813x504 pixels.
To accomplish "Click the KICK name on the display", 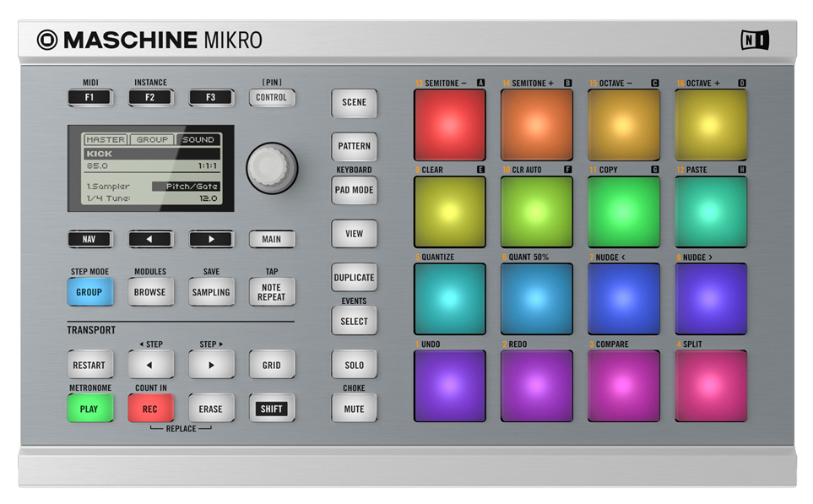I will [100, 154].
